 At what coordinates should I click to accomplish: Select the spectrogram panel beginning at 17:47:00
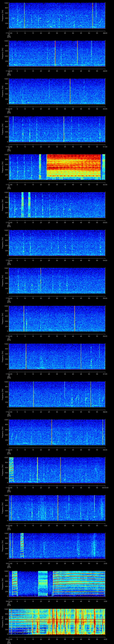click(x=57, y=16)
